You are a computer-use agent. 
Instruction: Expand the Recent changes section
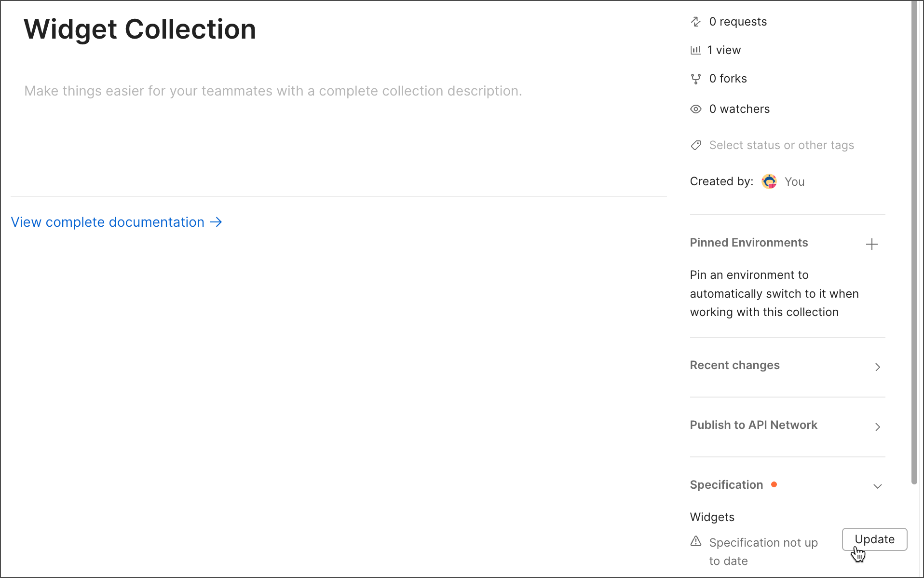click(x=877, y=367)
